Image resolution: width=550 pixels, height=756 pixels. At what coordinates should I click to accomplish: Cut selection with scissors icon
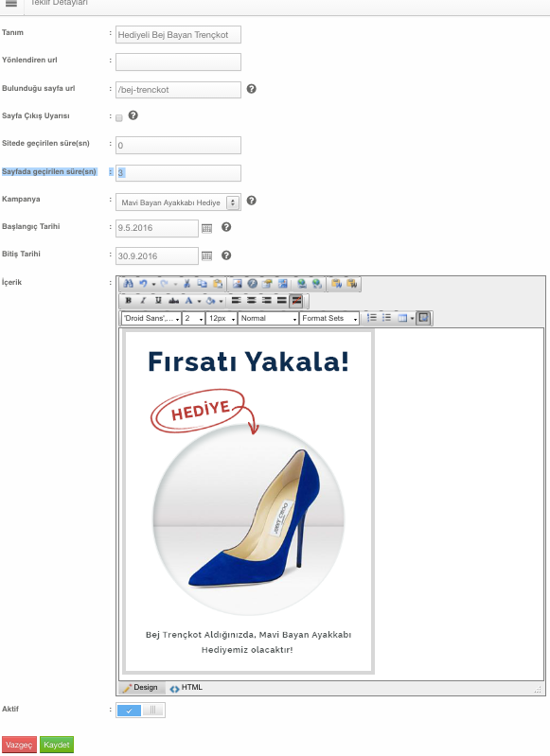(x=186, y=284)
